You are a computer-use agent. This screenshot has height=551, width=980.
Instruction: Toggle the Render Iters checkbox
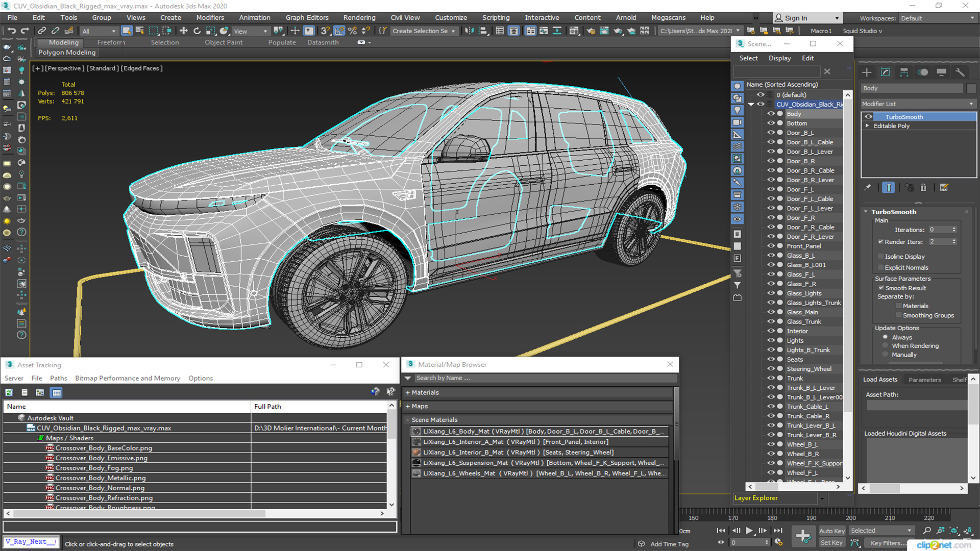(x=880, y=241)
